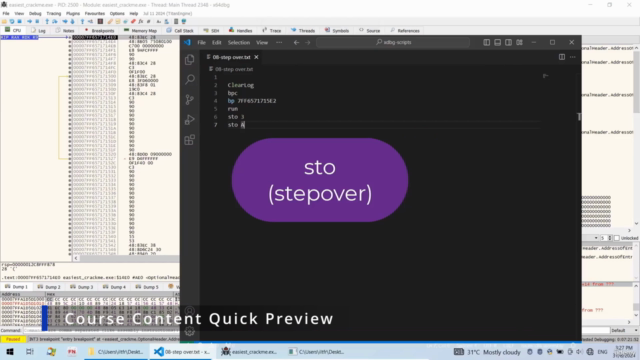Expand VS Code overflow menu ellipsis
640x360 pixels.
coord(279,42)
